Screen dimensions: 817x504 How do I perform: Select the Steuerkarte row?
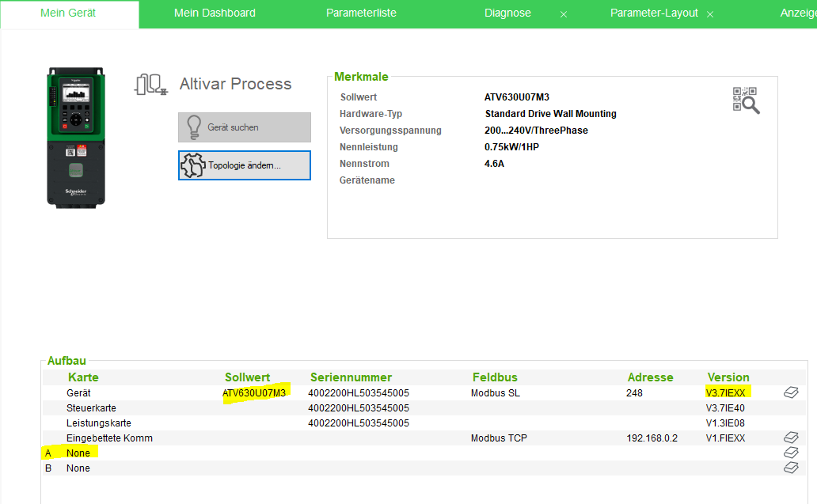[x=424, y=407]
